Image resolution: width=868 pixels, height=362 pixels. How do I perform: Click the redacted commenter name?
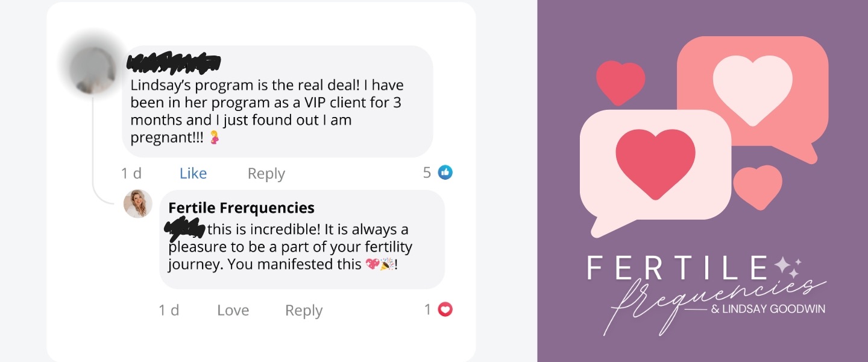[x=175, y=62]
